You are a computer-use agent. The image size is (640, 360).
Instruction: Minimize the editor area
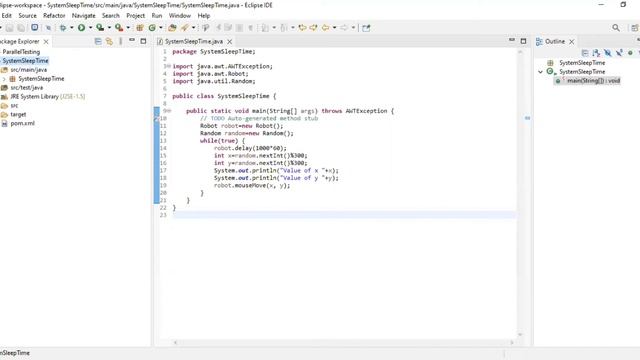point(512,40)
